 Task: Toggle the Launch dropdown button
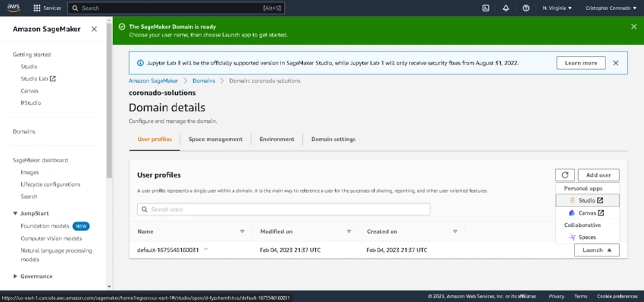point(597,250)
